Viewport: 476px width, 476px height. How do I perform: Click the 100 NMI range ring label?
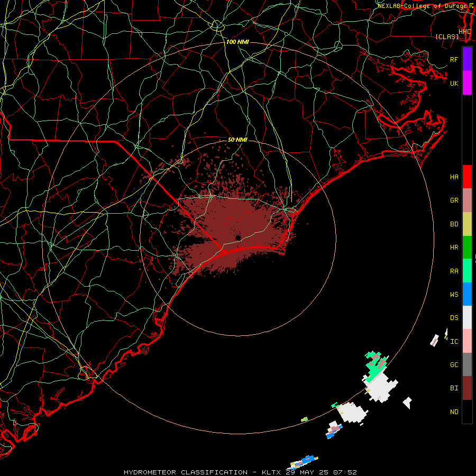click(237, 42)
